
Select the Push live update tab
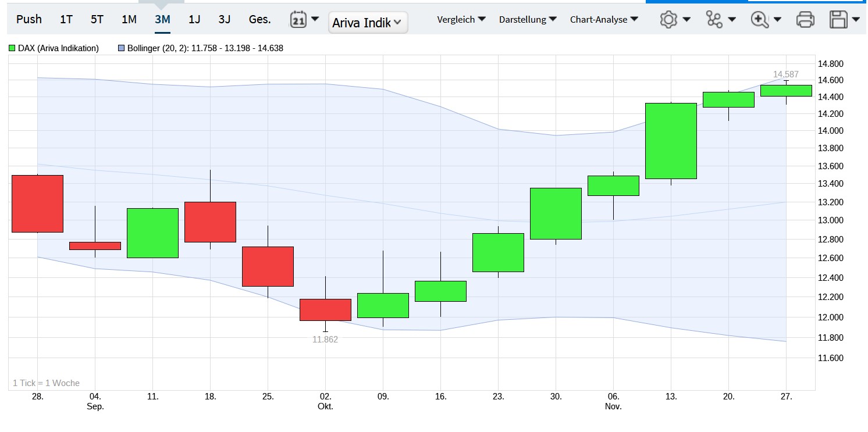[x=29, y=19]
